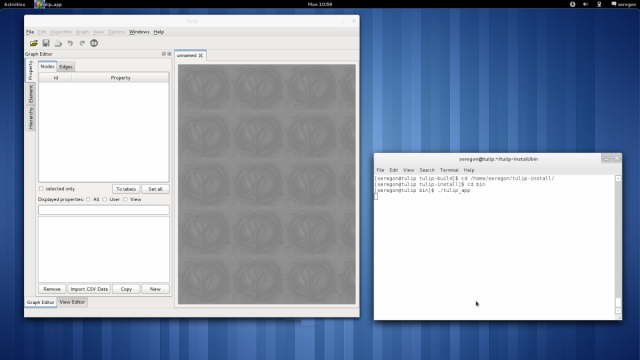Toggle the selected only checkbox

(41, 189)
